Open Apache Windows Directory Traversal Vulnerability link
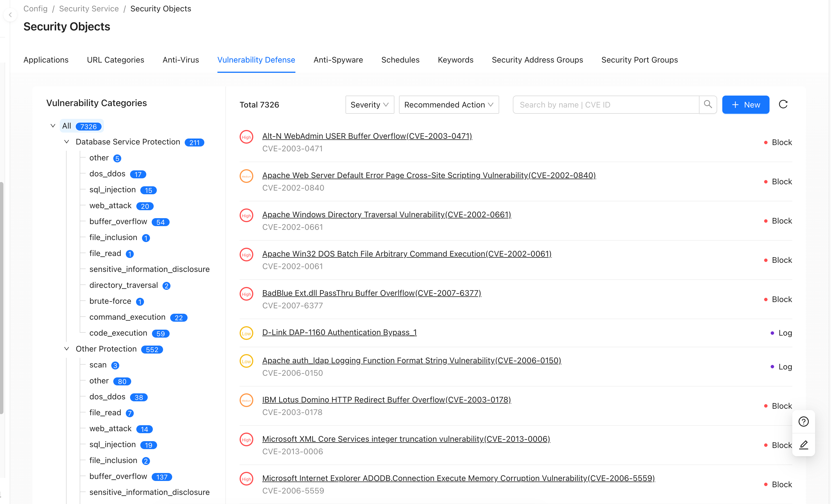 [x=386, y=214]
